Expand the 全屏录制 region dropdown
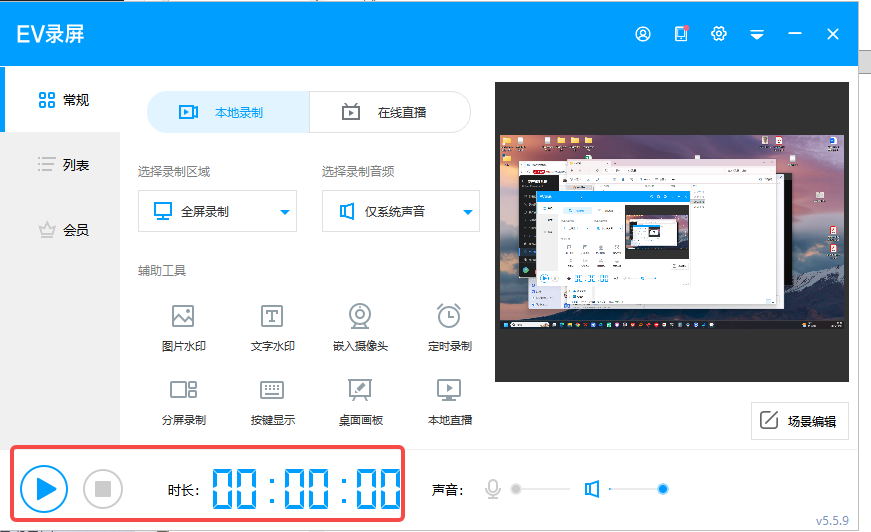This screenshot has height=532, width=871. click(x=217, y=211)
